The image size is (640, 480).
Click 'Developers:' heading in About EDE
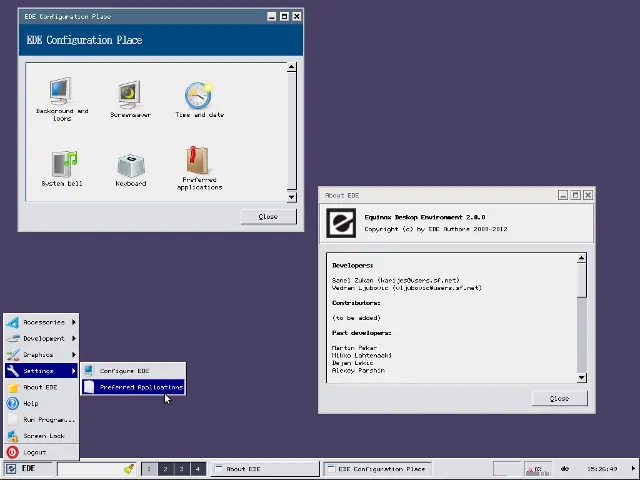pyautogui.click(x=352, y=265)
